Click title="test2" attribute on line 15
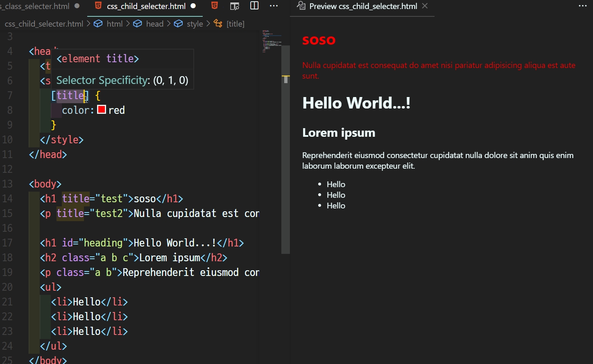The image size is (593, 364). (x=92, y=213)
